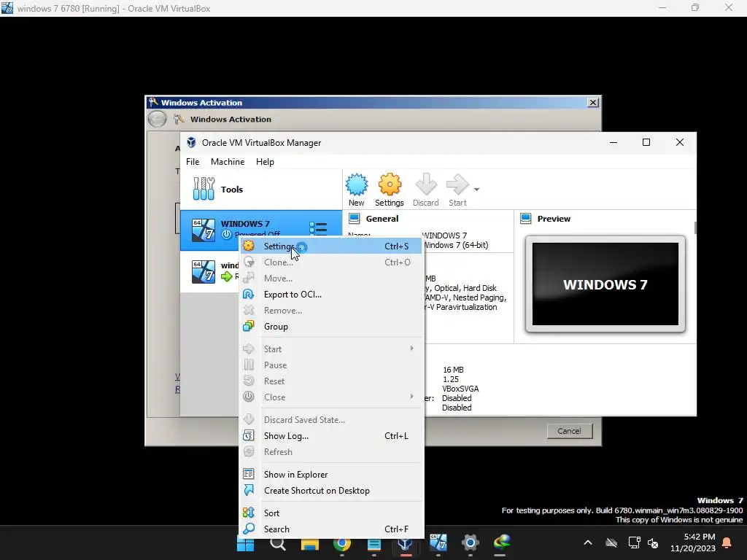Click the Preview section header

[x=554, y=219]
